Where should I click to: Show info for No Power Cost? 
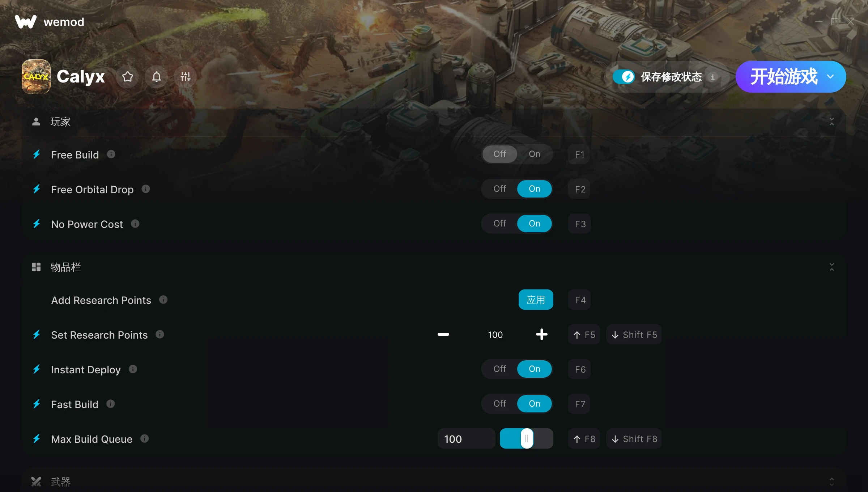135,224
